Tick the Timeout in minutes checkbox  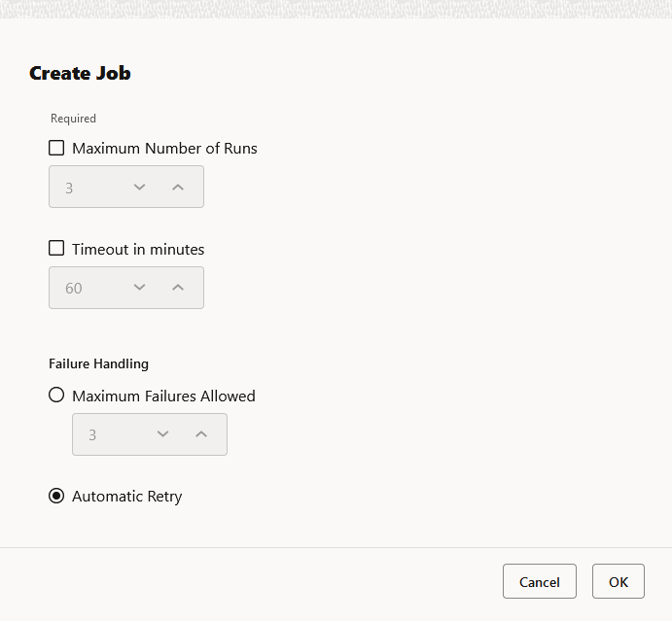(x=56, y=249)
